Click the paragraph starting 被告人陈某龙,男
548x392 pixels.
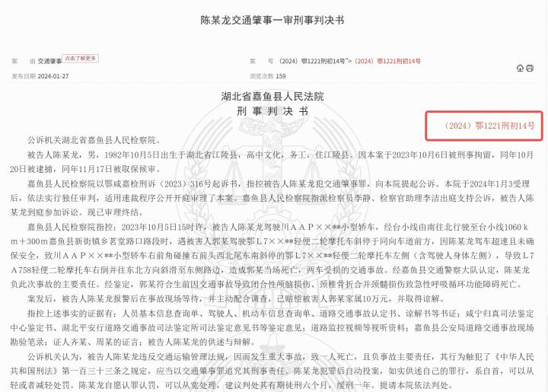point(272,162)
